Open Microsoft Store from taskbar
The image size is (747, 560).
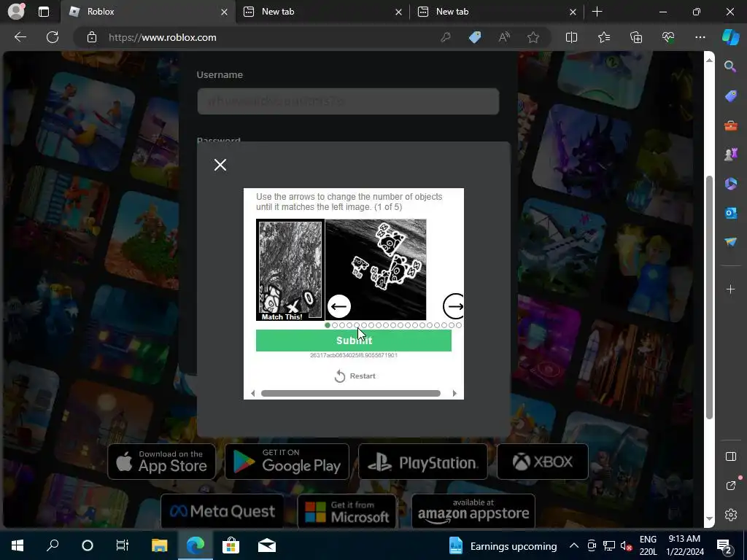231,545
